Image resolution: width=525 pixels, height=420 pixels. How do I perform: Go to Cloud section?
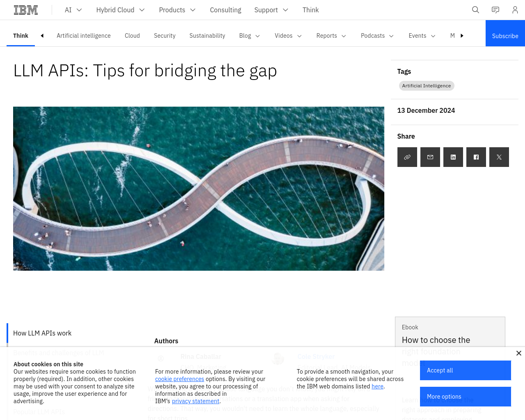132,36
